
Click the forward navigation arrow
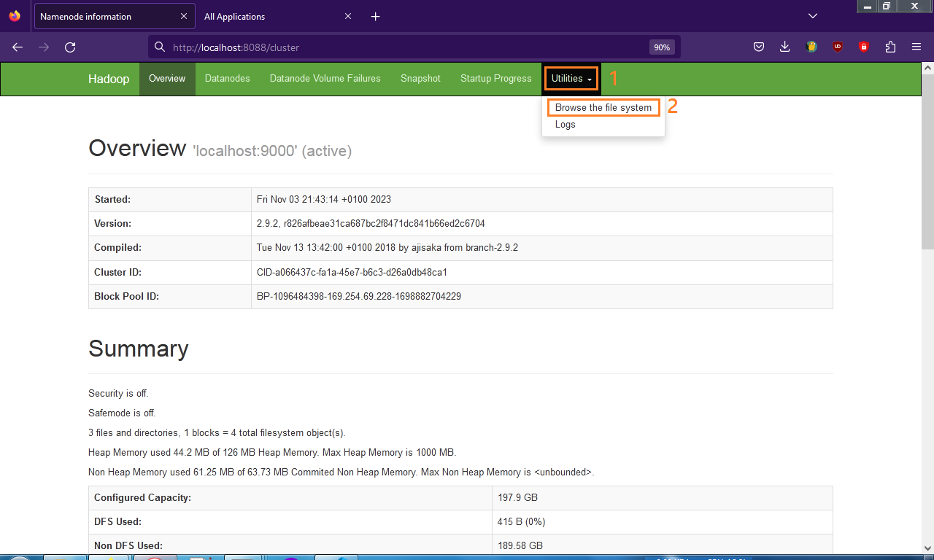coord(44,47)
